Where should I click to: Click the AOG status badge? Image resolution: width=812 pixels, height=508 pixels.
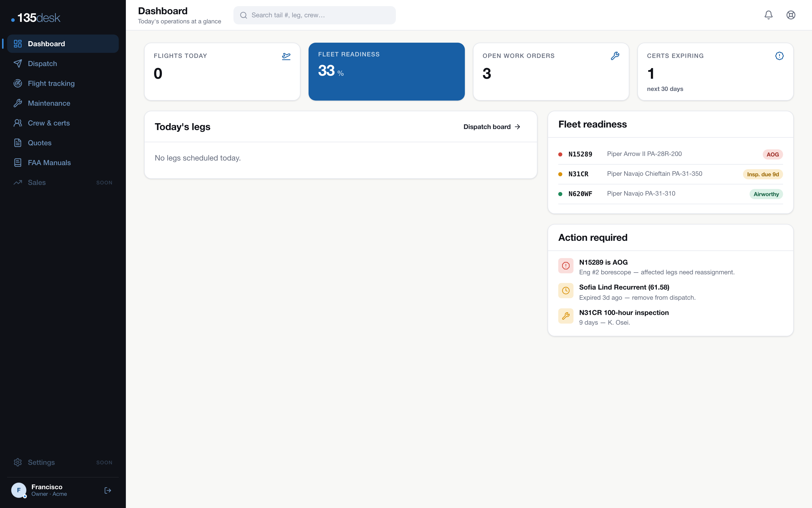pos(773,154)
